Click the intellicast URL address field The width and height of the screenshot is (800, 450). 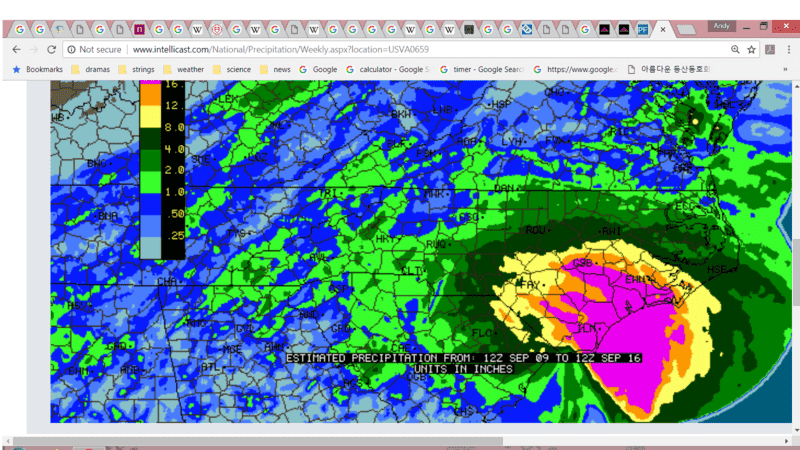pos(400,49)
